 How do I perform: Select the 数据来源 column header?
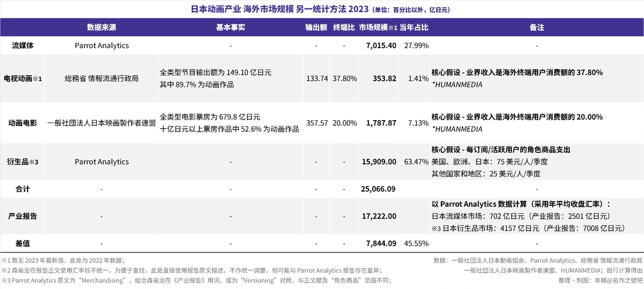[102, 27]
